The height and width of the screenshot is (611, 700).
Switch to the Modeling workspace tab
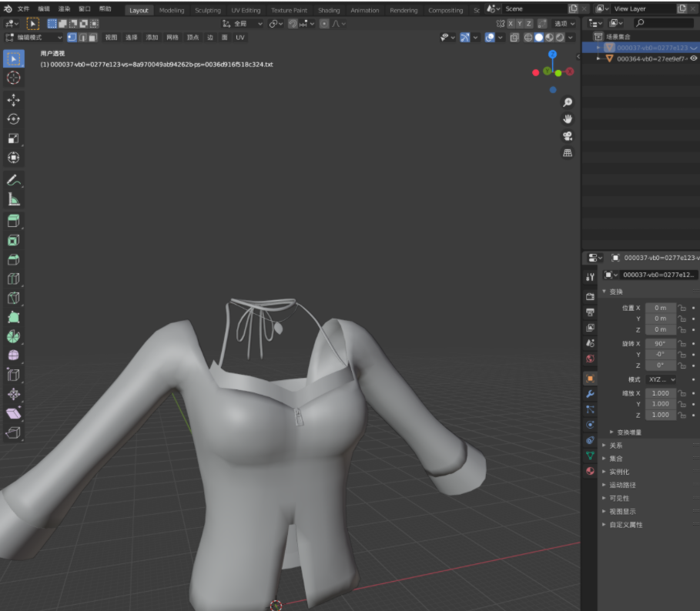(x=172, y=10)
